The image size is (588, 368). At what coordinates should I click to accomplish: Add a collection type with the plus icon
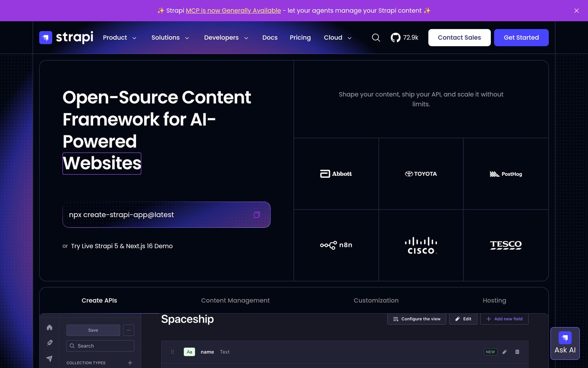click(x=130, y=363)
